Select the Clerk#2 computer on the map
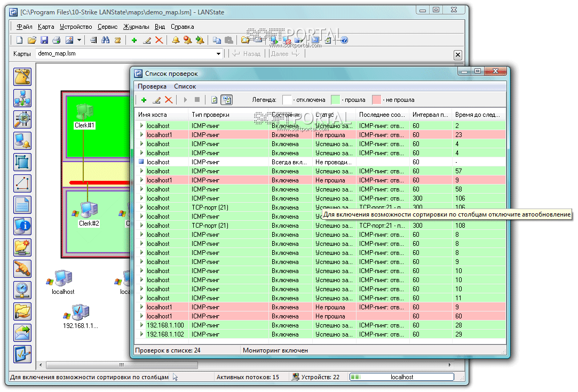This screenshot has height=392, width=578. (89, 214)
